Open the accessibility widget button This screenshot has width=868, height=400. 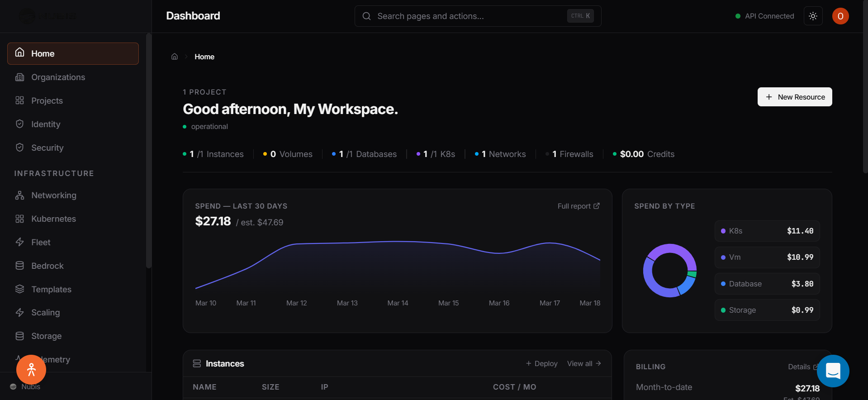coord(31,370)
